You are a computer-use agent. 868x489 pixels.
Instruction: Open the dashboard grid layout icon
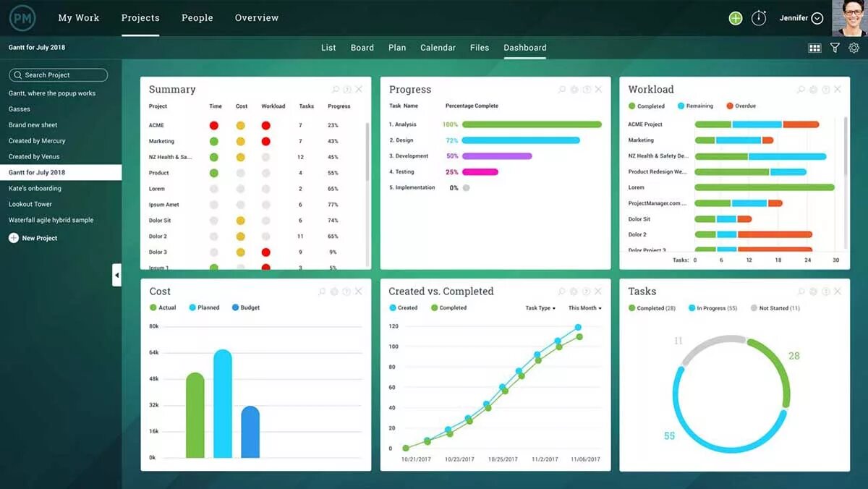pos(814,48)
